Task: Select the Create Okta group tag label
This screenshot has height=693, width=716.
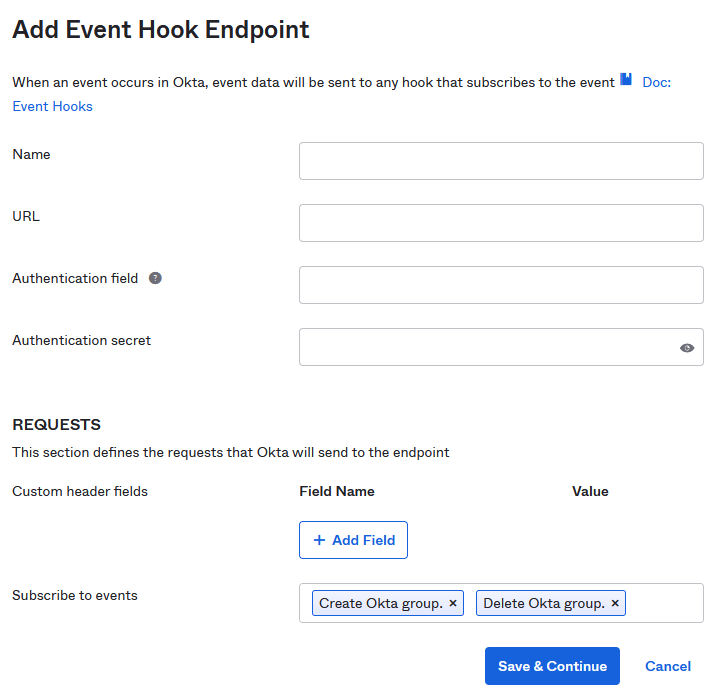Action: pyautogui.click(x=380, y=603)
